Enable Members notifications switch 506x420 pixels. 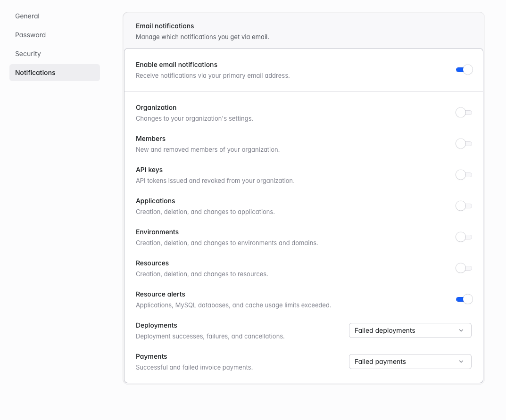pos(464,144)
